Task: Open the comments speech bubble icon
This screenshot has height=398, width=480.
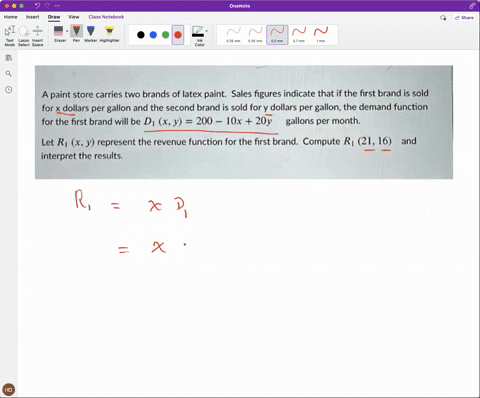Action: (x=443, y=18)
